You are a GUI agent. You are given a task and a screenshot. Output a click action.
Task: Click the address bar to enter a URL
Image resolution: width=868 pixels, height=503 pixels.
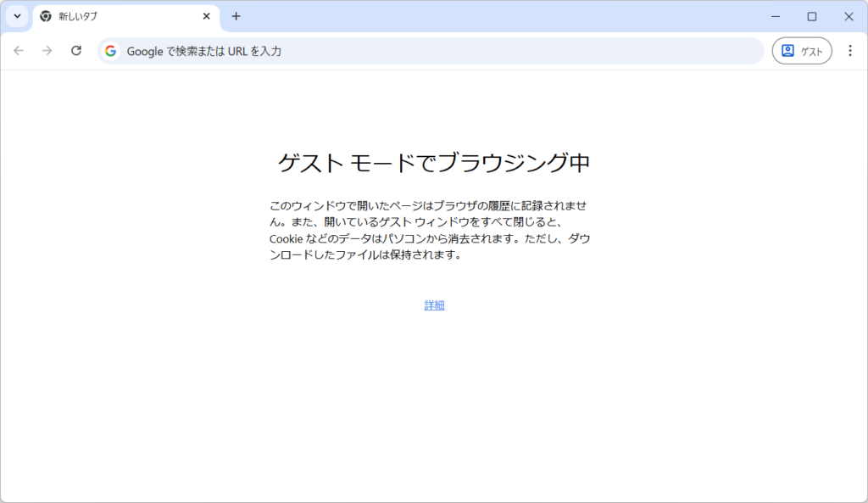click(x=424, y=51)
